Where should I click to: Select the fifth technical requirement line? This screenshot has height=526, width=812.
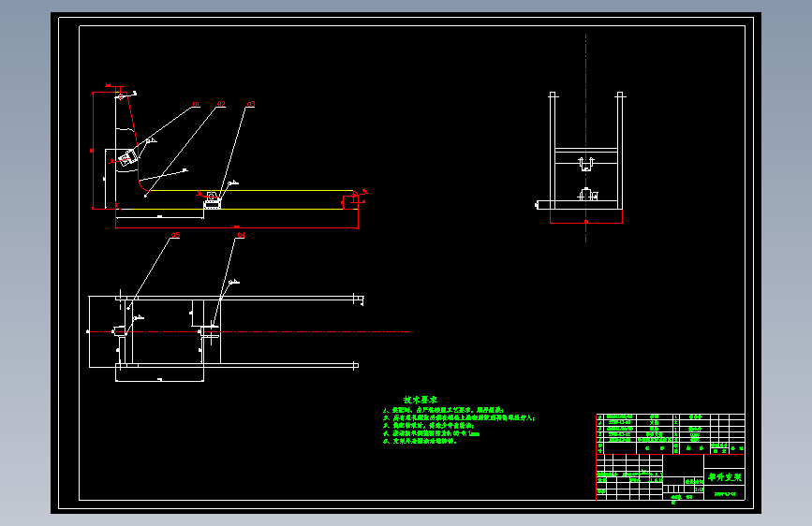[x=420, y=441]
